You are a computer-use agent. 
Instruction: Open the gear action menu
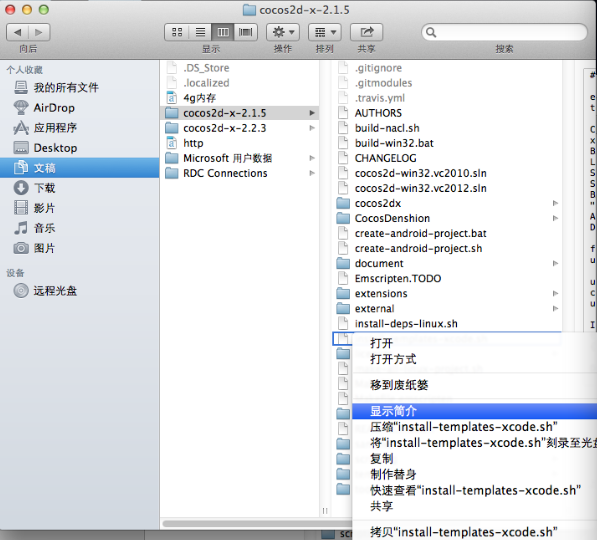coord(283,32)
